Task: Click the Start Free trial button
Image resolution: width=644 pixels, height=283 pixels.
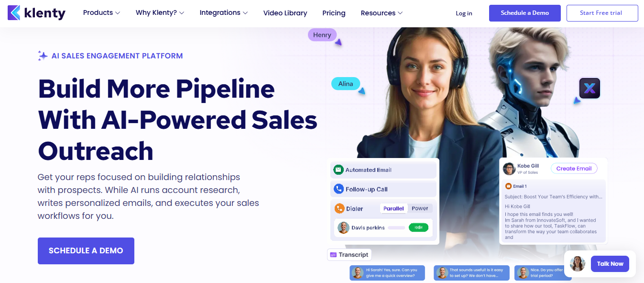Action: point(602,13)
